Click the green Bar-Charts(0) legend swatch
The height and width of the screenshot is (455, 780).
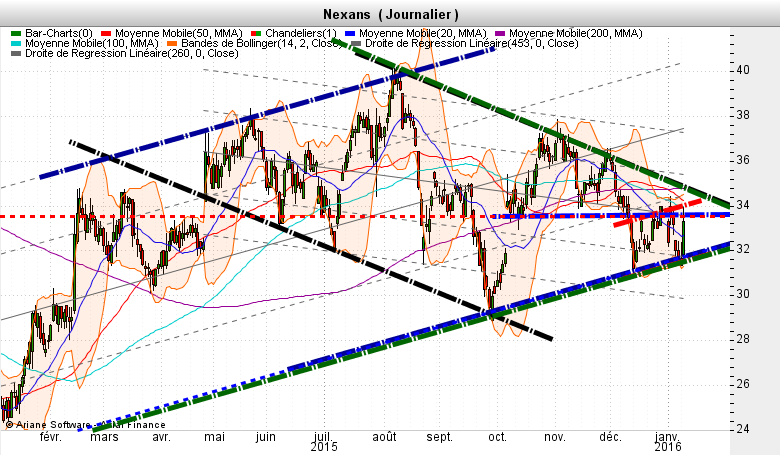(16, 34)
